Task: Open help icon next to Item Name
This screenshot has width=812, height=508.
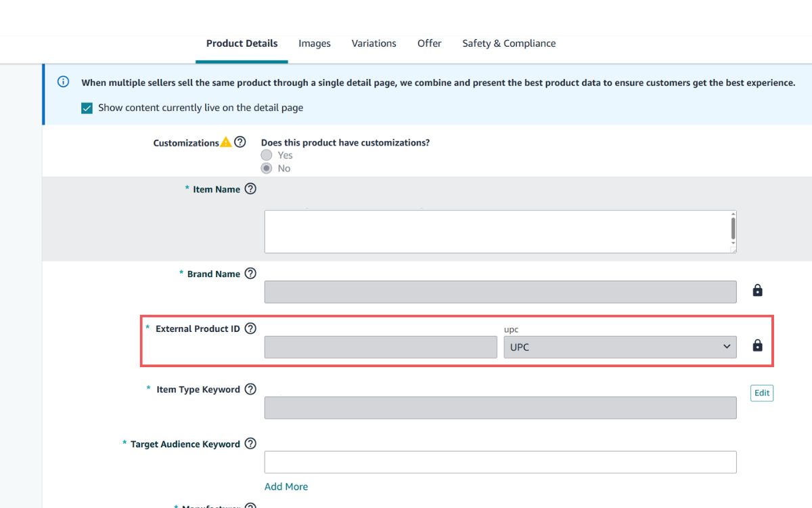Action: coord(250,189)
